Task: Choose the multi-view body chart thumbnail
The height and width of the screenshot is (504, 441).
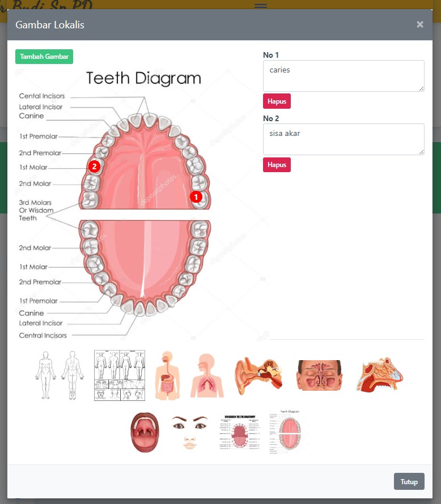Action: point(120,375)
